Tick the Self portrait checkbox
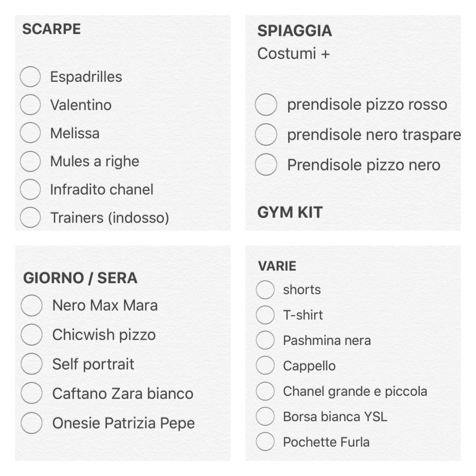This screenshot has width=476, height=476. [x=32, y=364]
